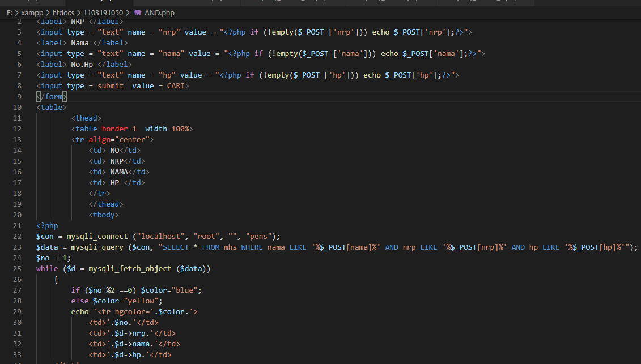Click the PHP elephant icon in breadcrumb

(138, 12)
